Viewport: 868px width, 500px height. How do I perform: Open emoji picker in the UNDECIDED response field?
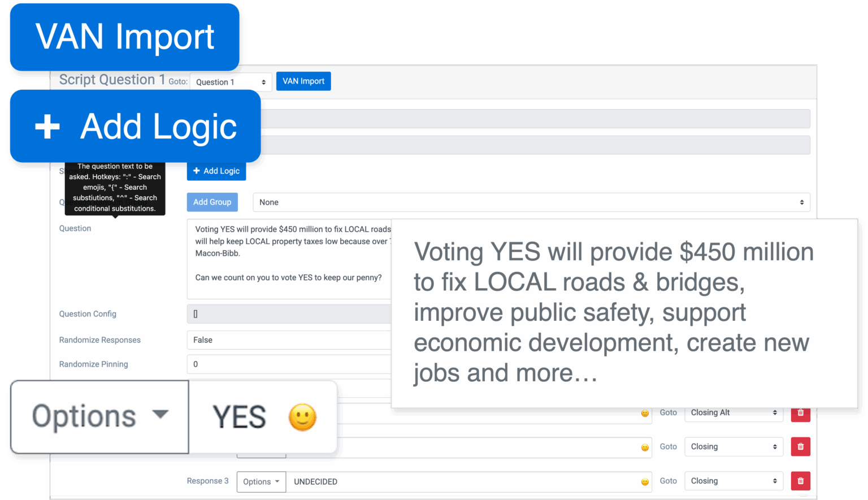[645, 482]
